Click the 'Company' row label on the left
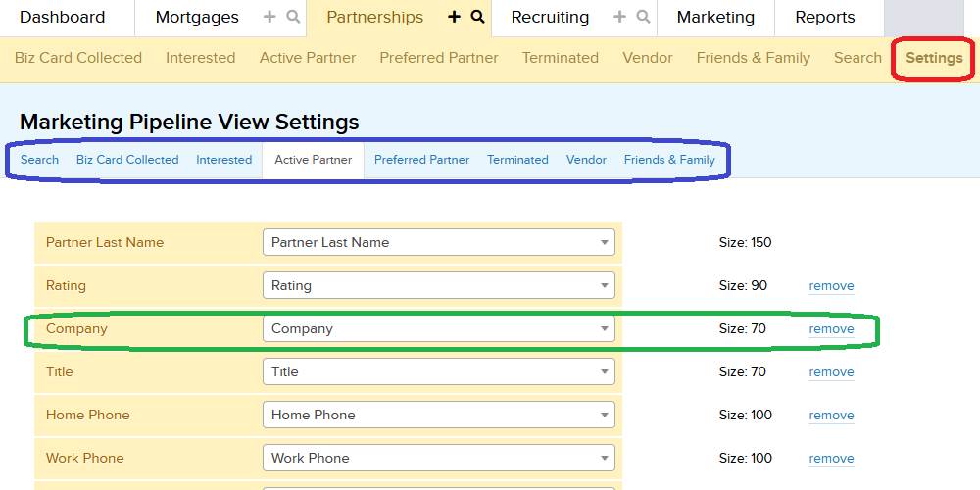The height and width of the screenshot is (490, 980). [76, 328]
